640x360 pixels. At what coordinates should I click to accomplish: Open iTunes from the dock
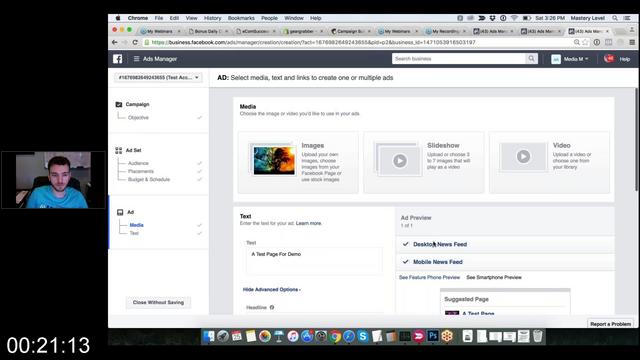293,336
